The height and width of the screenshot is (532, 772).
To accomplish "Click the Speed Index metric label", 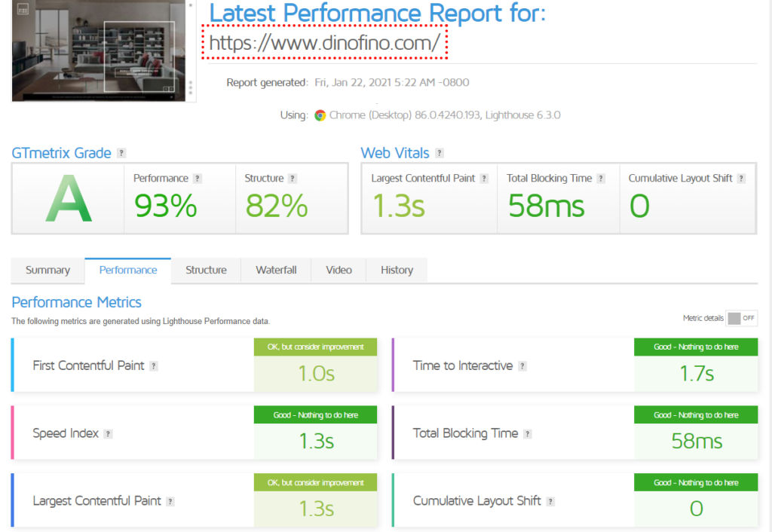I will coord(66,433).
